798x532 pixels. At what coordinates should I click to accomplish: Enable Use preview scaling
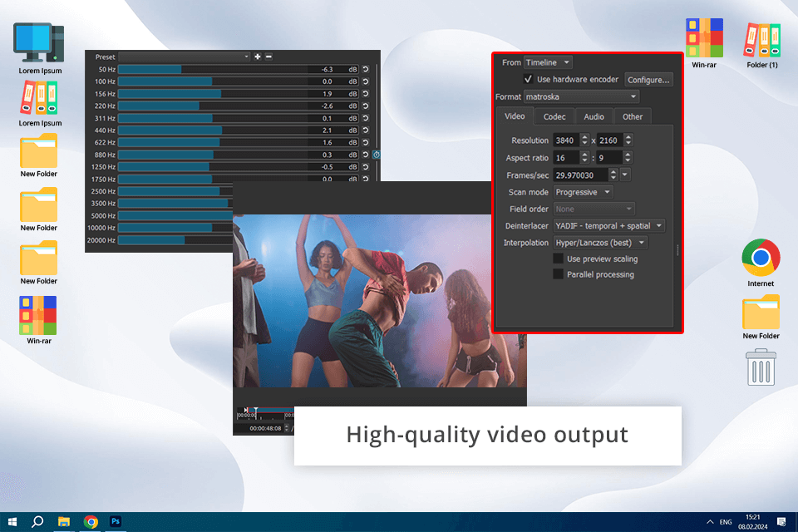coord(559,259)
